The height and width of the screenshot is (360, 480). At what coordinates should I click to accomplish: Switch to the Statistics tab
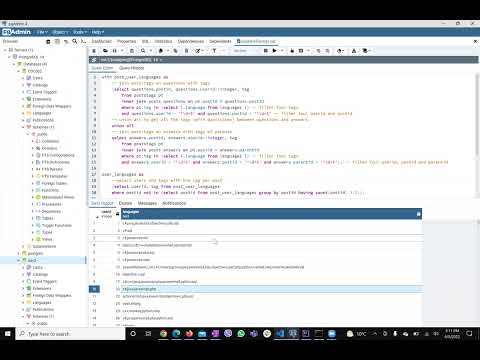point(163,41)
